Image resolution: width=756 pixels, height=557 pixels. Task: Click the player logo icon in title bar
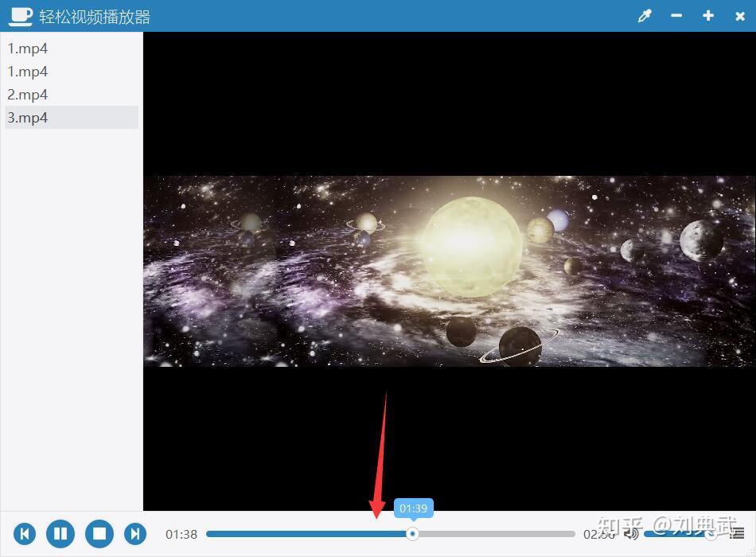point(20,15)
